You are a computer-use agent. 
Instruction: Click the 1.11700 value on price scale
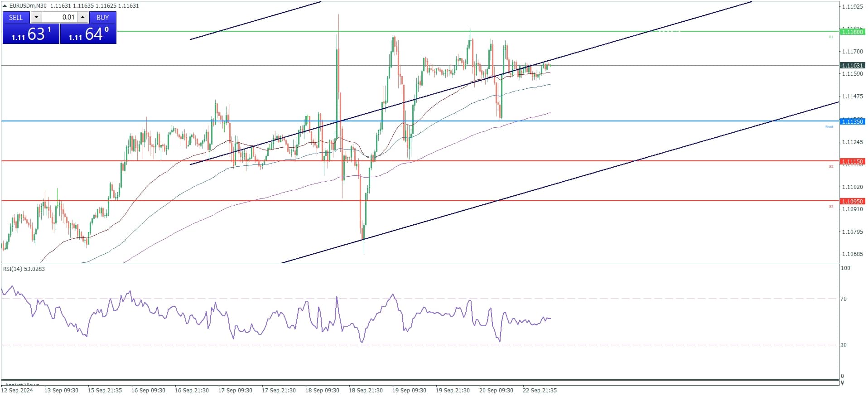click(852, 52)
